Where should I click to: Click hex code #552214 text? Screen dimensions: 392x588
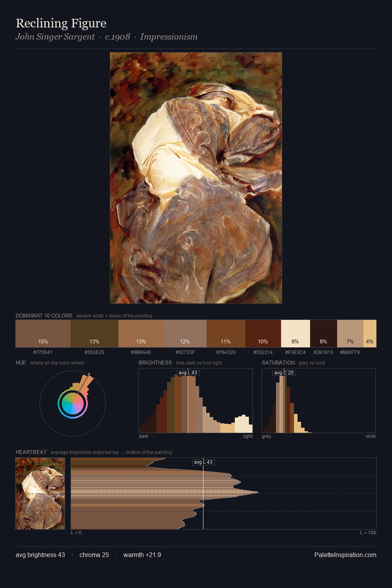[263, 352]
